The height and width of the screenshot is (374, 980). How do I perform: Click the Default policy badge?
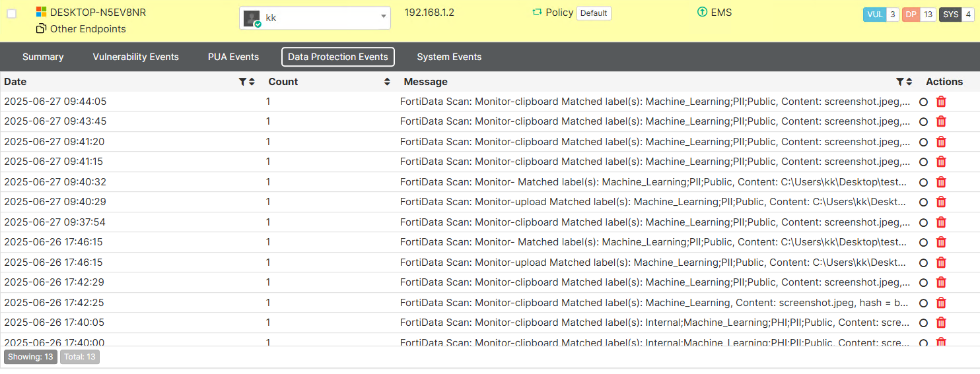(594, 13)
